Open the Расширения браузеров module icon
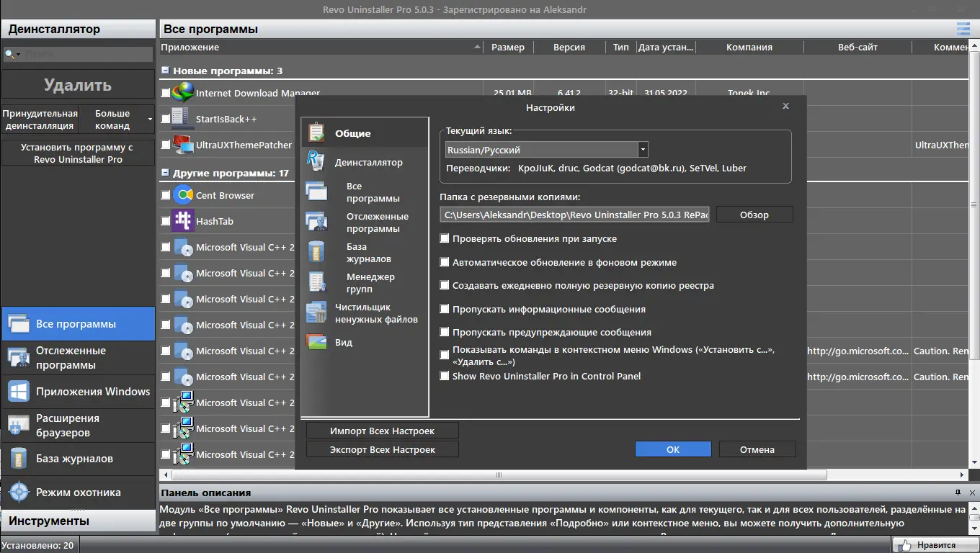980x553 pixels. pos(18,426)
